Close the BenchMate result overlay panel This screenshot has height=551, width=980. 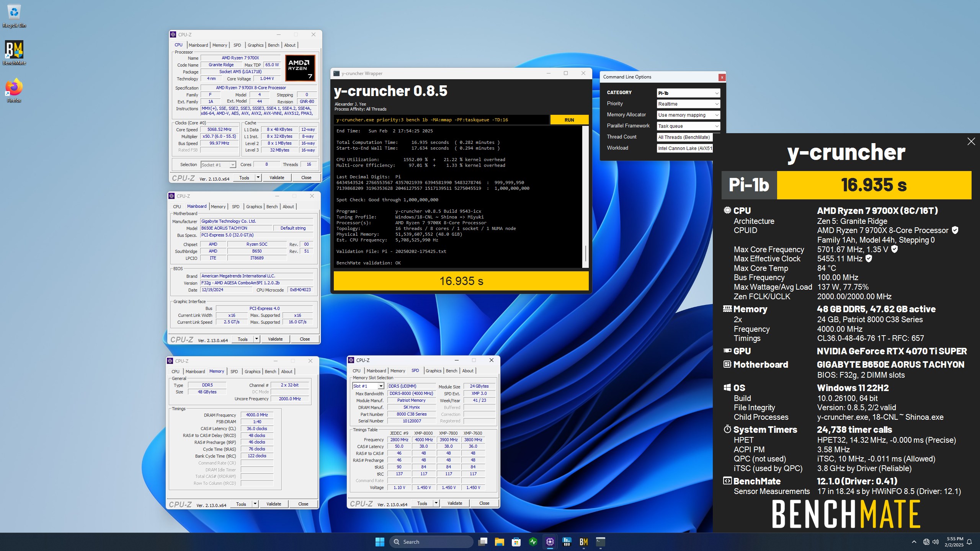pyautogui.click(x=971, y=142)
